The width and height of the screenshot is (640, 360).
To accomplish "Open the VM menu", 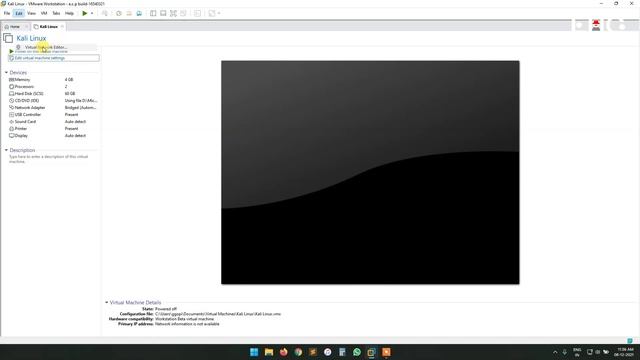I will [x=44, y=13].
